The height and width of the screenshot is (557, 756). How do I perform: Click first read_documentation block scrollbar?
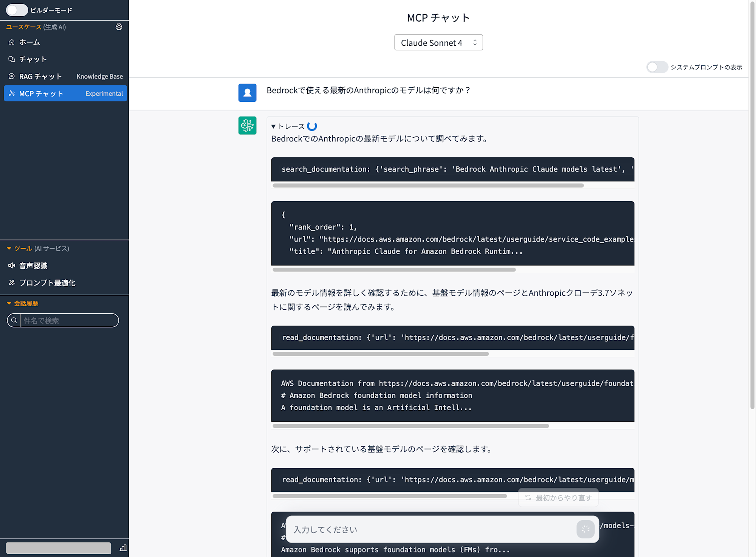pyautogui.click(x=381, y=354)
